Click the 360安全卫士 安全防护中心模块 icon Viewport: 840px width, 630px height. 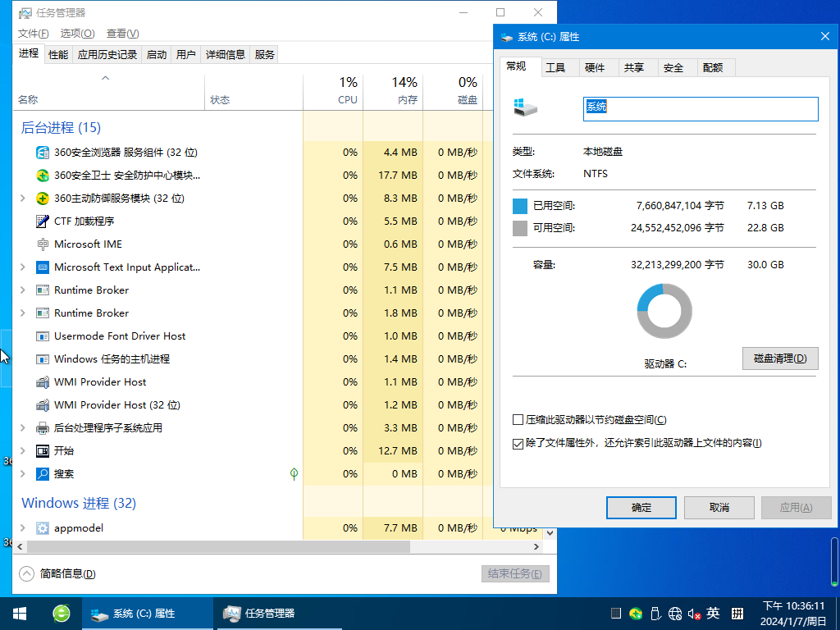pyautogui.click(x=43, y=176)
